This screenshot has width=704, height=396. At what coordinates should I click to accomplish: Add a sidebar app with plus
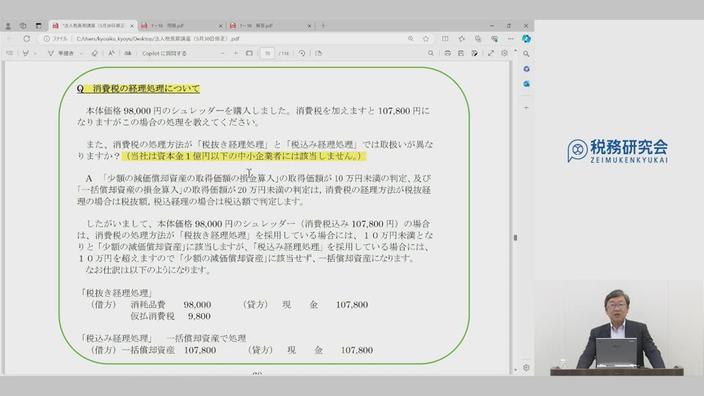pos(526,108)
